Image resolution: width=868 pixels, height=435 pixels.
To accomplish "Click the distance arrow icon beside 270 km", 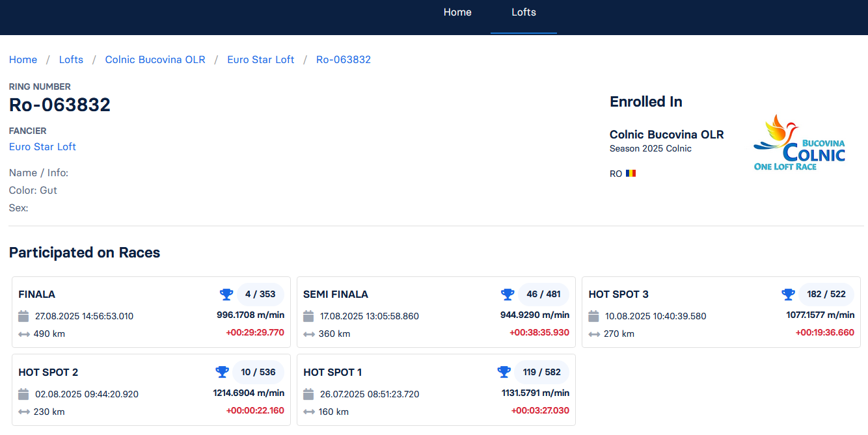I will coord(594,334).
